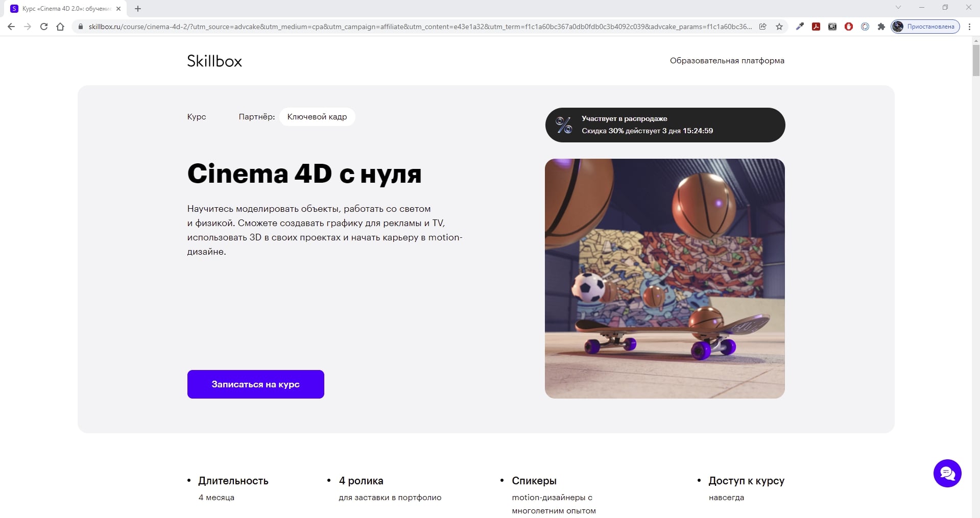Open the 30% sale discount banner
Viewport: 980px width, 518px height.
665,125
